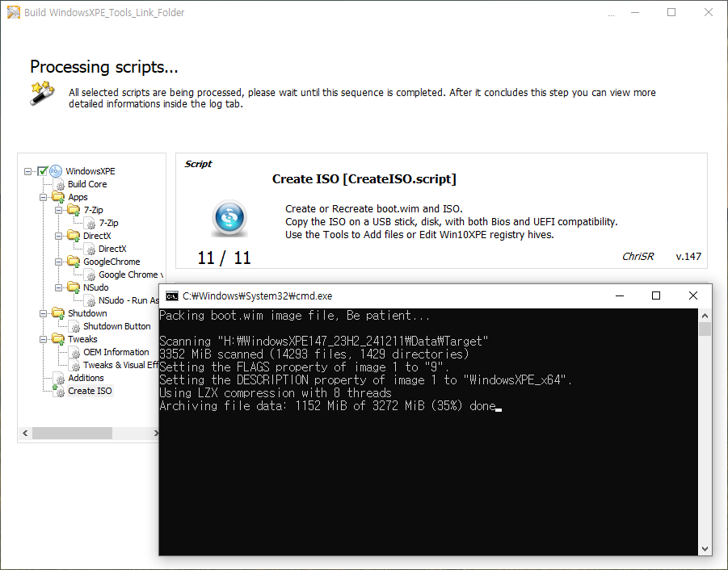Click the tree horizontal scrollbar left arrow
Image resolution: width=728 pixels, height=570 pixels.
click(26, 434)
